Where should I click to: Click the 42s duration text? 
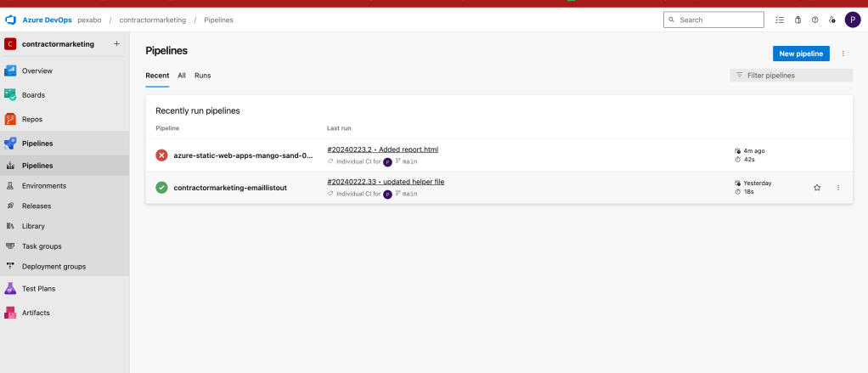click(748, 160)
